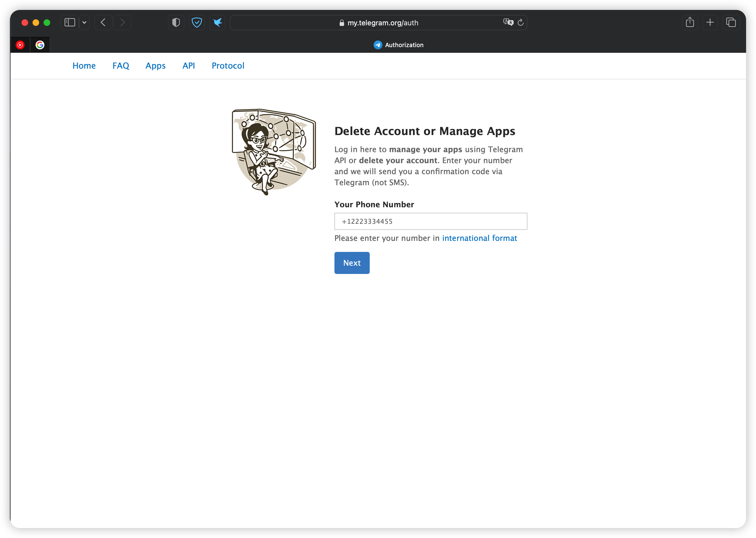Focus the phone number input field
Image resolution: width=756 pixels, height=538 pixels.
click(431, 221)
